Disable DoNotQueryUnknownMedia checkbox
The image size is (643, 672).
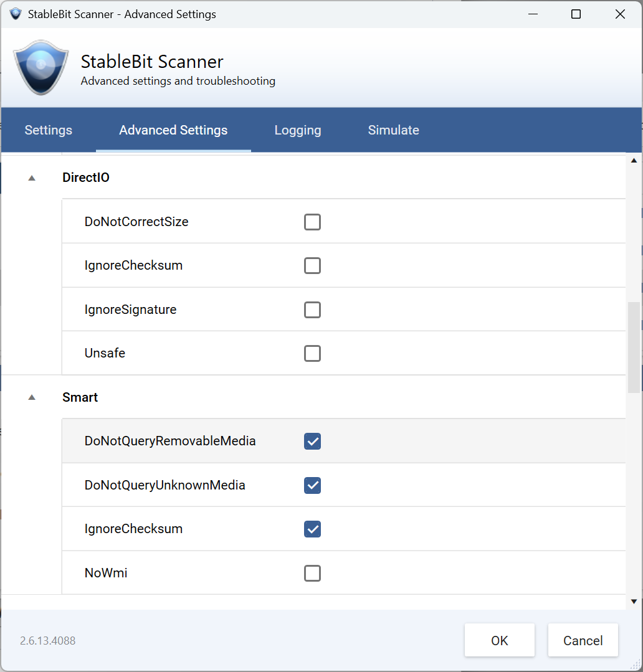pyautogui.click(x=313, y=486)
